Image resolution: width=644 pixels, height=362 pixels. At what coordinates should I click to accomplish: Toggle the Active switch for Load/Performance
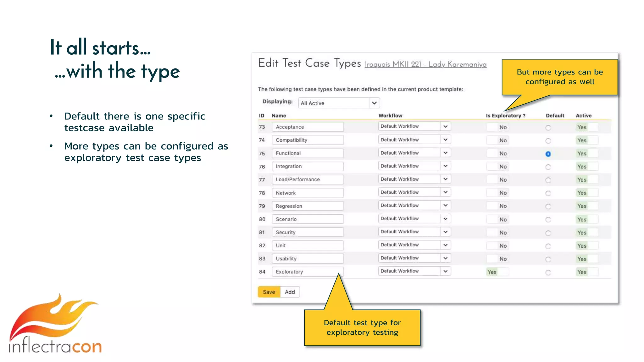[x=587, y=180]
